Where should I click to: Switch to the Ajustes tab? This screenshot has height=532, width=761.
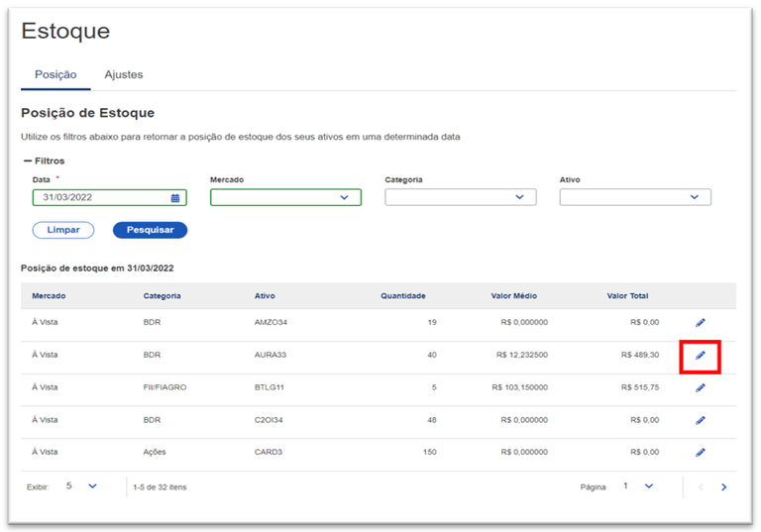[x=124, y=75]
